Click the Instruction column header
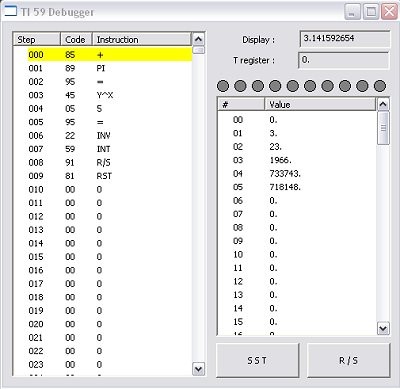This screenshot has width=400, height=389. coord(142,40)
